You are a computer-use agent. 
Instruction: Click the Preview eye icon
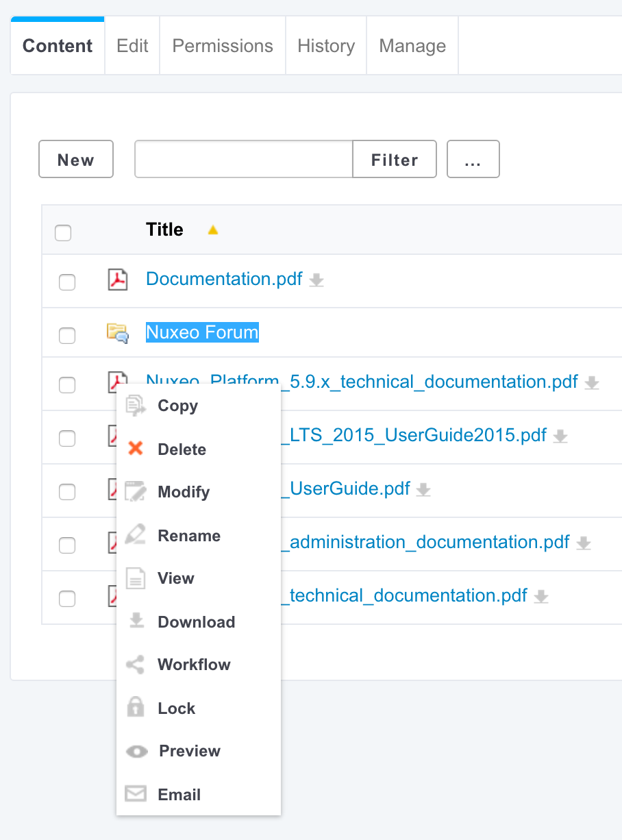pyautogui.click(x=137, y=752)
